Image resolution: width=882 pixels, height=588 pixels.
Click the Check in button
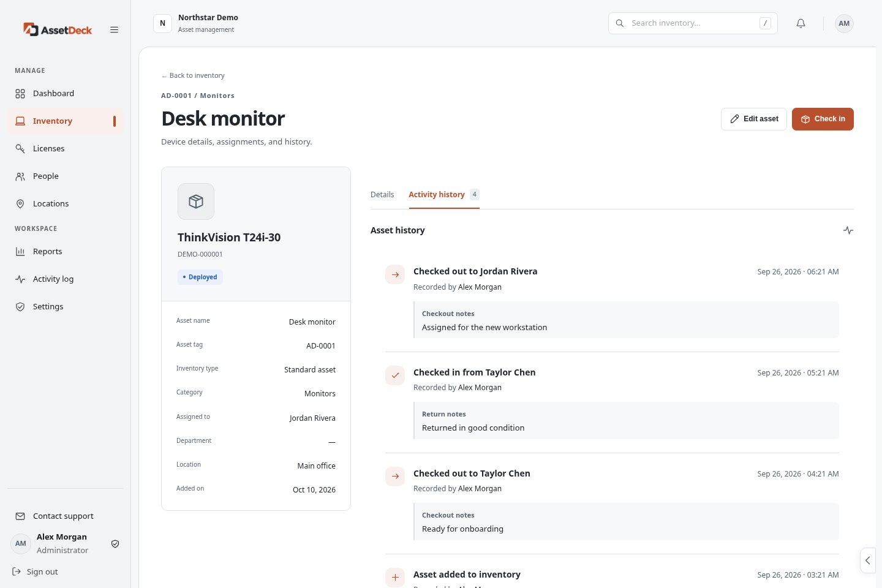tap(823, 119)
